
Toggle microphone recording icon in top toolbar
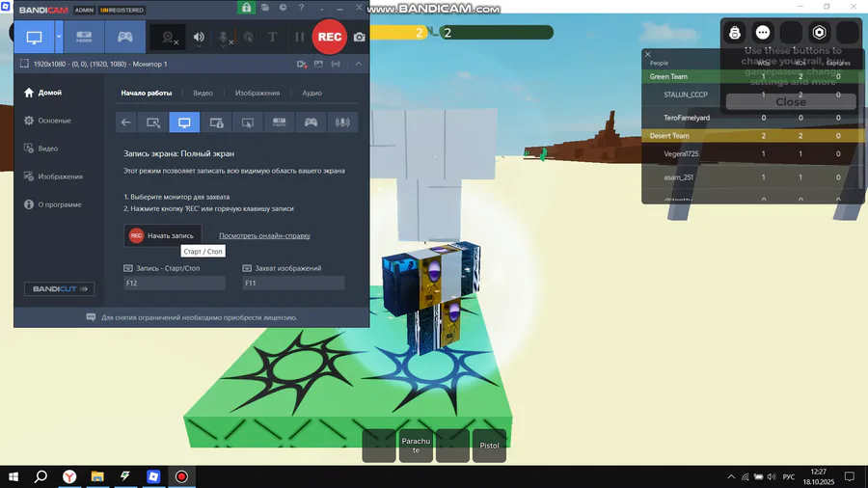[224, 37]
